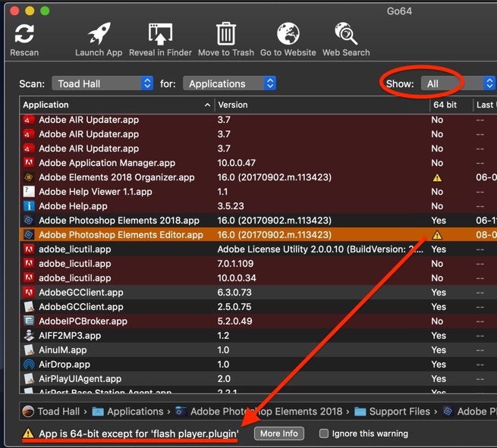
Task: Click warning icon in Elements Organizer row
Action: 437,177
